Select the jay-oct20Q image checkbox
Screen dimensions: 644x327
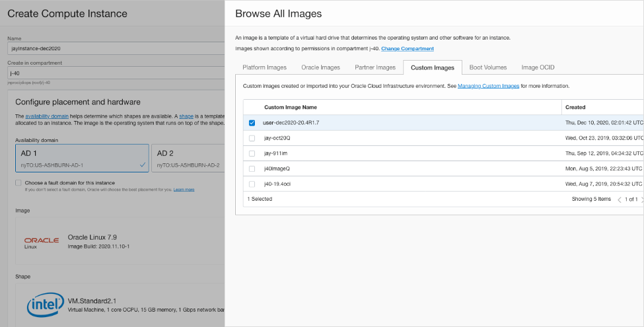tap(252, 138)
